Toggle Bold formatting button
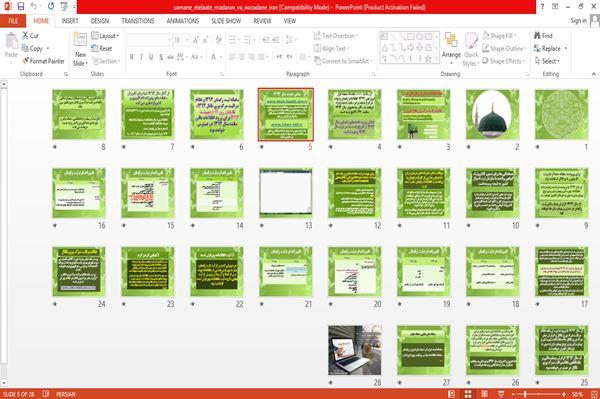600x399 pixels. click(132, 57)
